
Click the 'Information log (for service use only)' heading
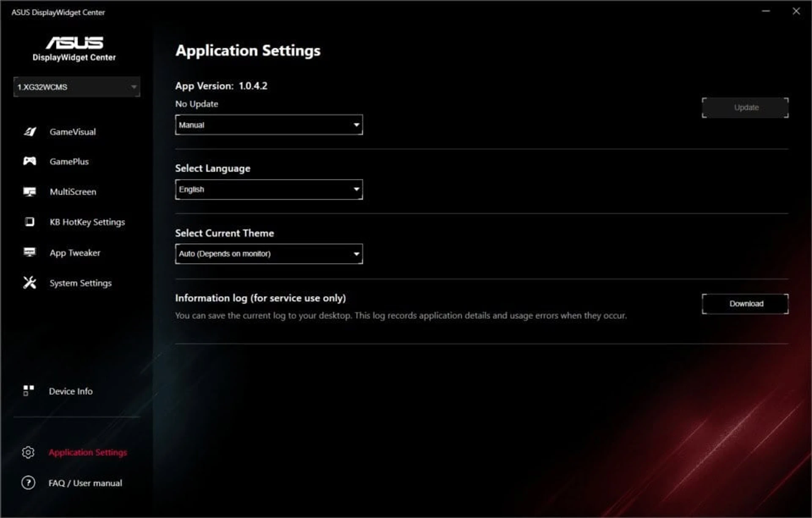point(261,298)
